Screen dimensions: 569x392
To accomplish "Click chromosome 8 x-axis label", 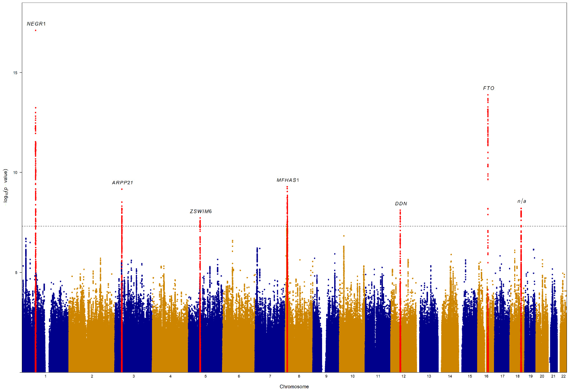I will tap(299, 376).
